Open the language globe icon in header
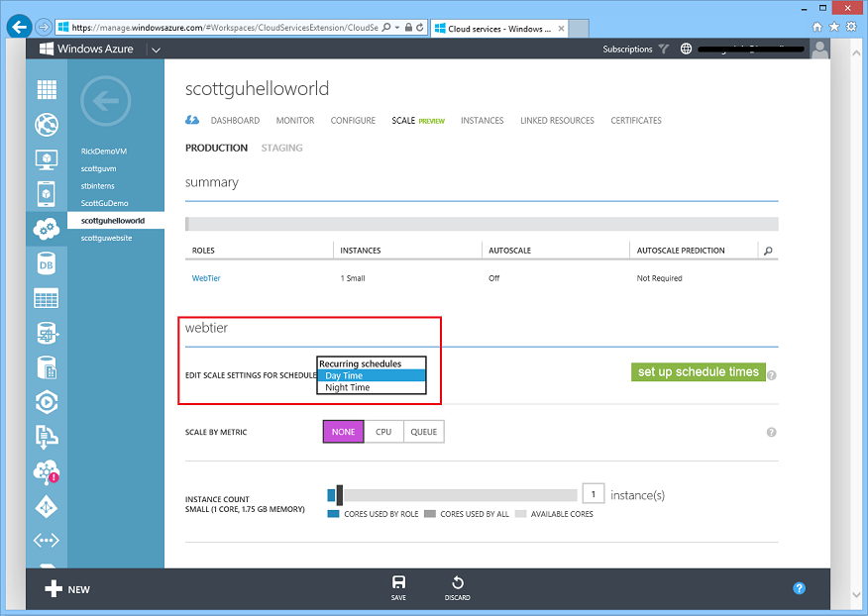The height and width of the screenshot is (616, 868). coord(686,49)
